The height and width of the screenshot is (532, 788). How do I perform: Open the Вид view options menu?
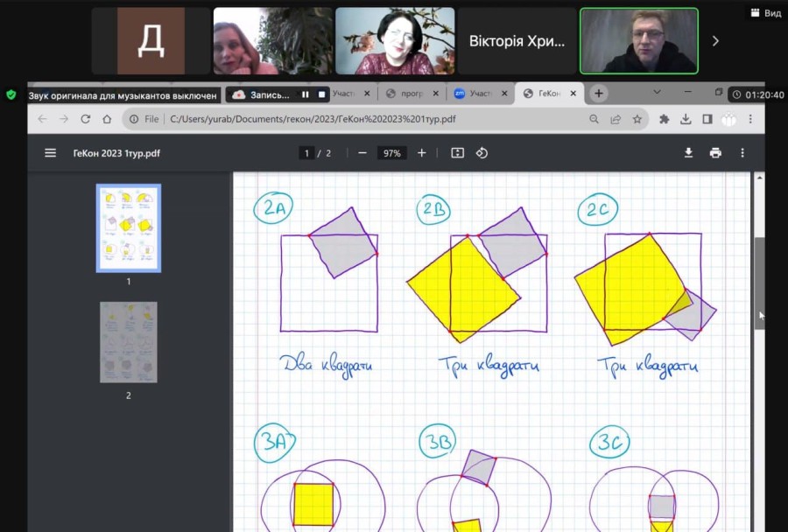pos(766,13)
